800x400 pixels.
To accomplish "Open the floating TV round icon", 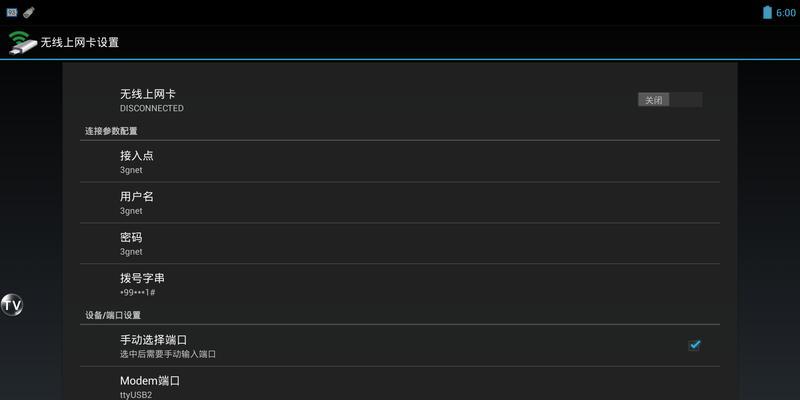I will [11, 305].
